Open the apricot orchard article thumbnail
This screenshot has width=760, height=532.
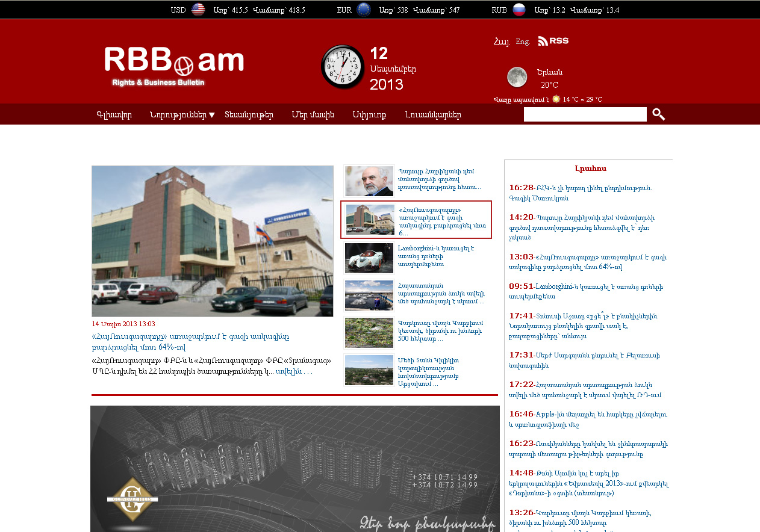pyautogui.click(x=369, y=333)
